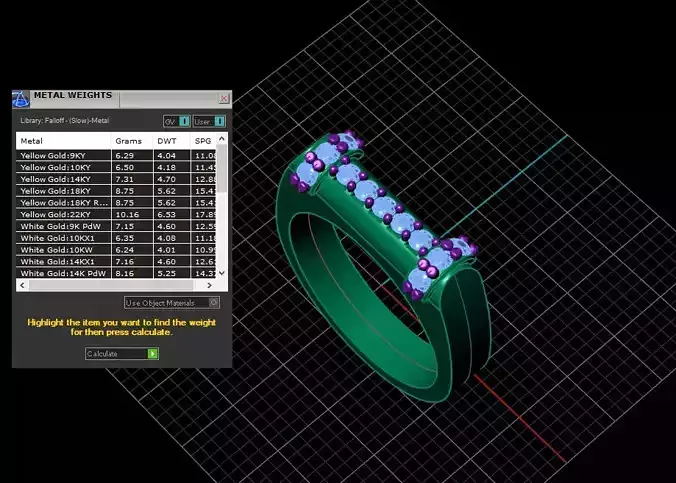Image resolution: width=676 pixels, height=483 pixels.
Task: Click the DWT column header
Action: 172,141
